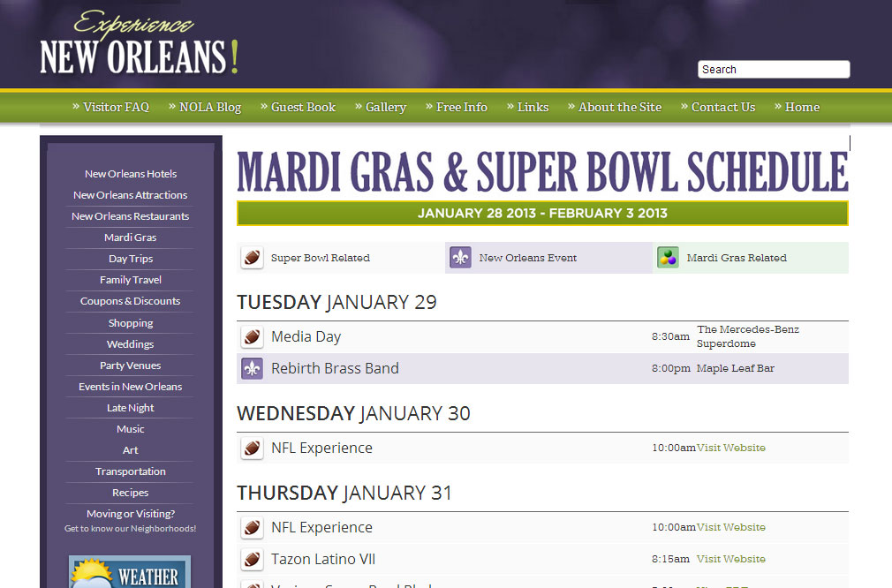892x588 pixels.
Task: Click the football icon next to Wednesday NFL Experience
Action: tap(252, 449)
